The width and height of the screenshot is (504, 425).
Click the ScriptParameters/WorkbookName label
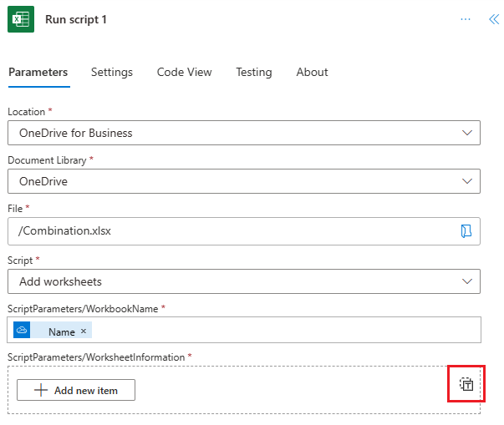pos(83,309)
